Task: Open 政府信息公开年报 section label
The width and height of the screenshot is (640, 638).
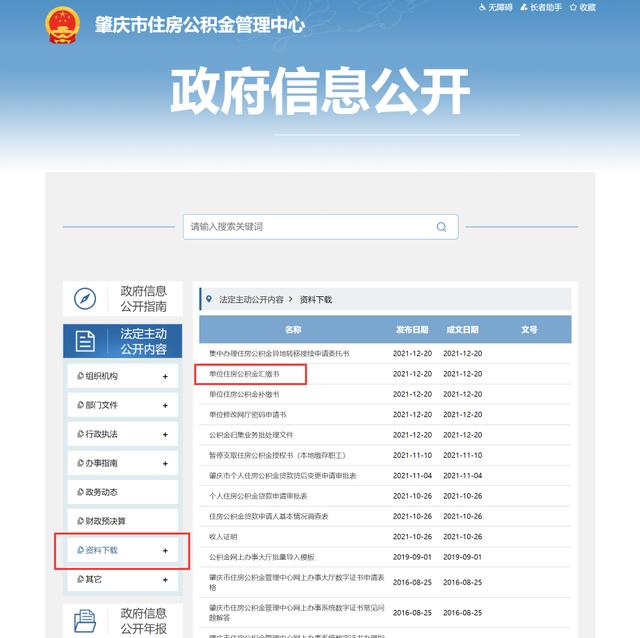Action: pyautogui.click(x=143, y=621)
